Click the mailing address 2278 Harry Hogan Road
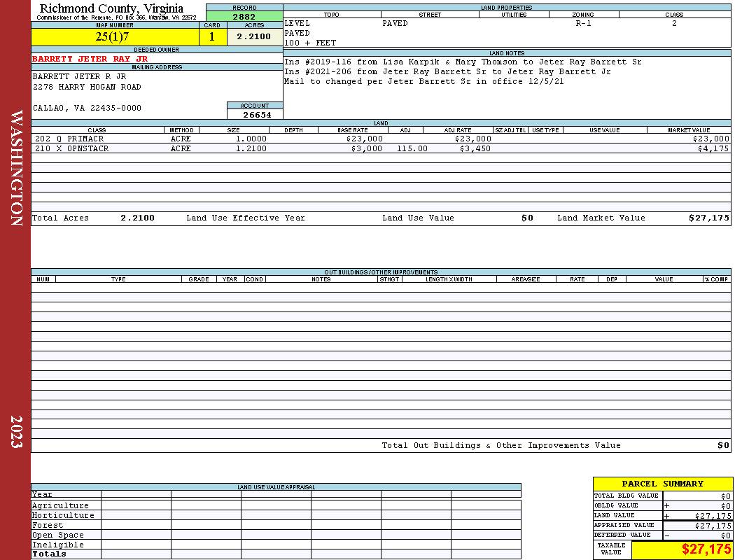This screenshot has width=735, height=560. [x=87, y=87]
